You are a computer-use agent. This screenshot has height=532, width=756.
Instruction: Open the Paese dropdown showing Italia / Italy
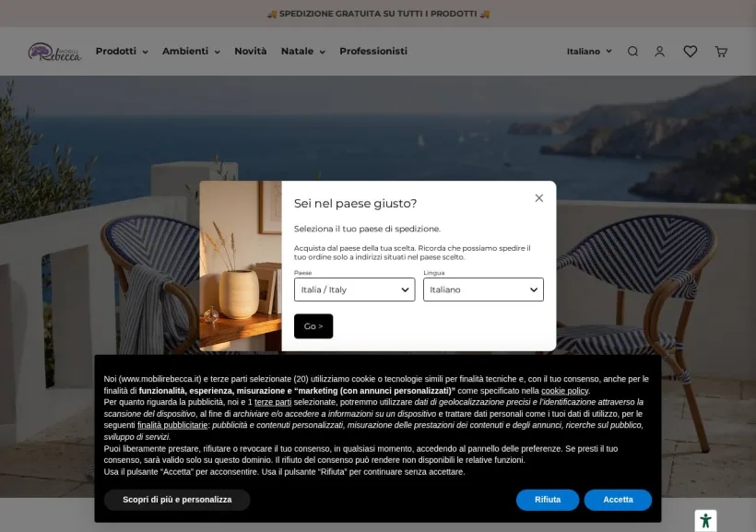coord(354,290)
